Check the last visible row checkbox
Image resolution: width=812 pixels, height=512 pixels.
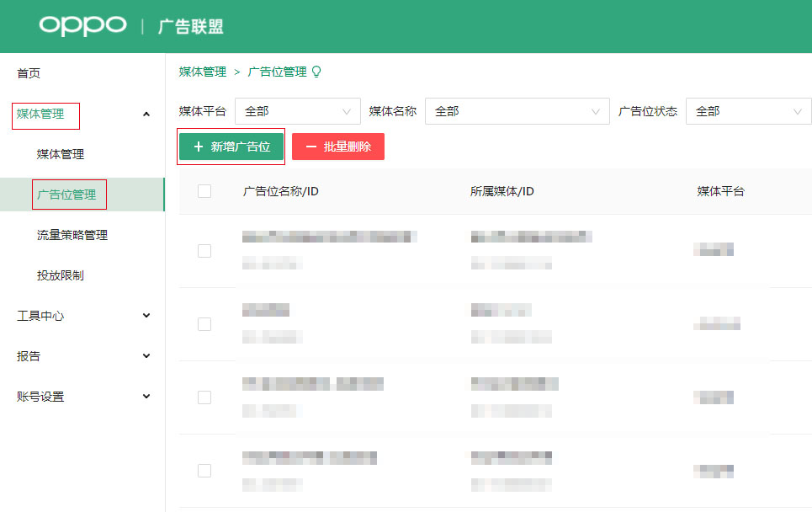(x=204, y=471)
